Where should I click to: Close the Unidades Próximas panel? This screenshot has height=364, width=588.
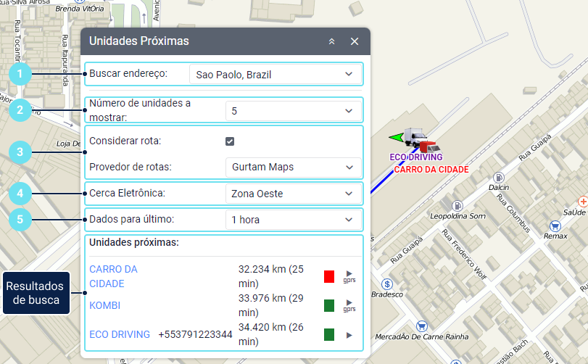(355, 41)
